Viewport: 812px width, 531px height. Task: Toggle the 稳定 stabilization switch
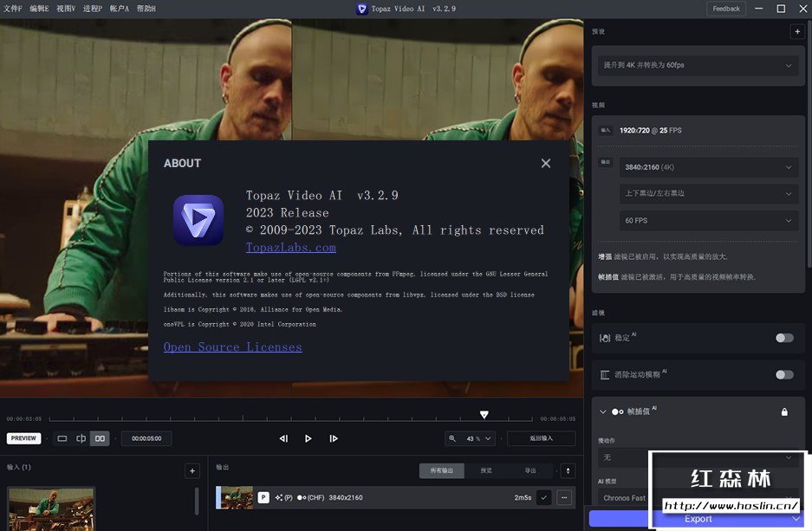[x=784, y=338]
